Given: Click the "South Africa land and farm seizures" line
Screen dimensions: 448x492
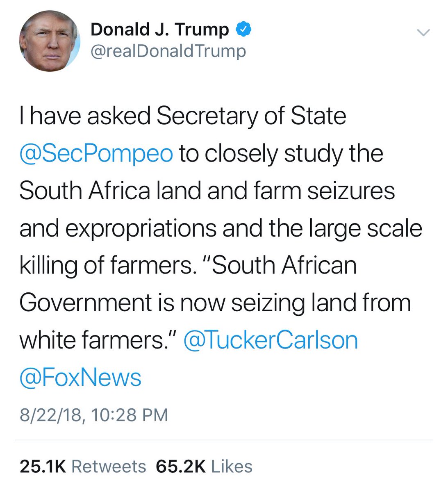Looking at the screenshot, I should click(x=207, y=191).
